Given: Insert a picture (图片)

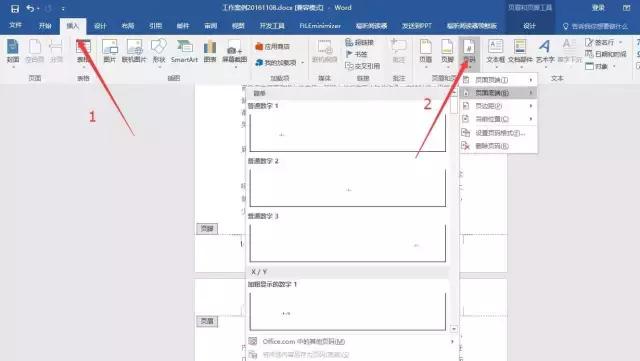Looking at the screenshot, I should (x=109, y=51).
